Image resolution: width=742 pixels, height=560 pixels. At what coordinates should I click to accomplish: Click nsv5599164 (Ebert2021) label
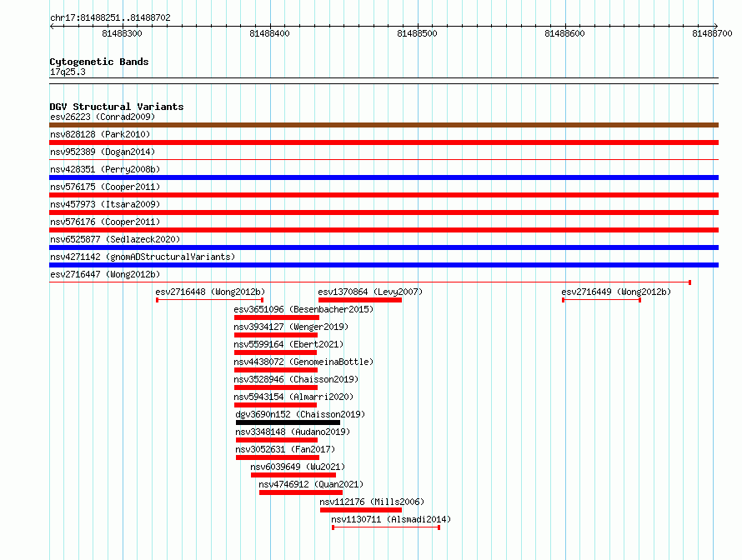[288, 344]
